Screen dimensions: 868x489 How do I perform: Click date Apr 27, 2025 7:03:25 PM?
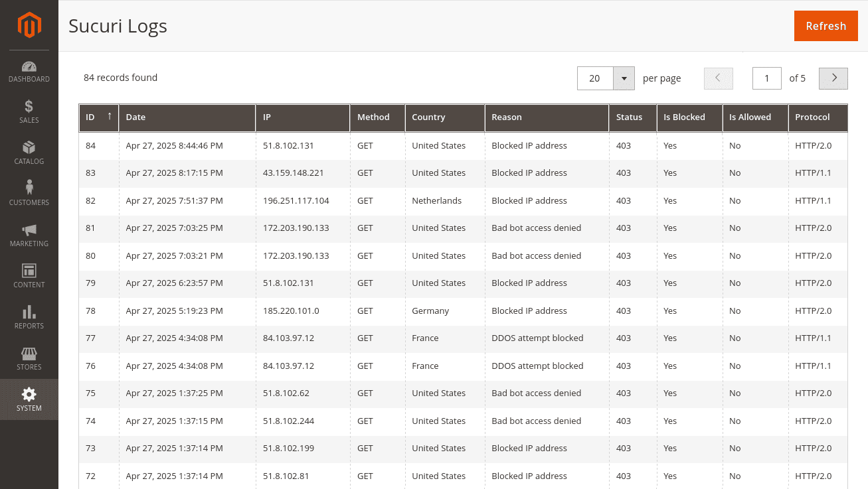174,228
